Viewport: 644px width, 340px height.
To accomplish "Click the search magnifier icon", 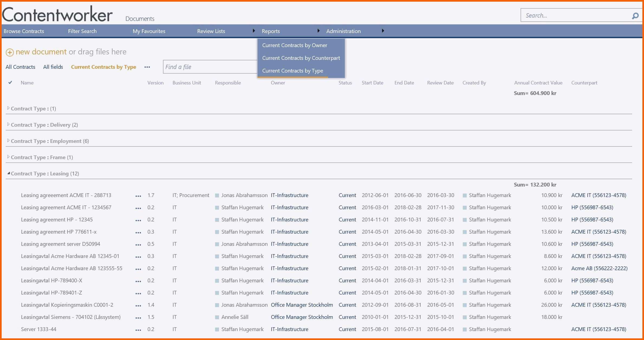I will tap(635, 16).
